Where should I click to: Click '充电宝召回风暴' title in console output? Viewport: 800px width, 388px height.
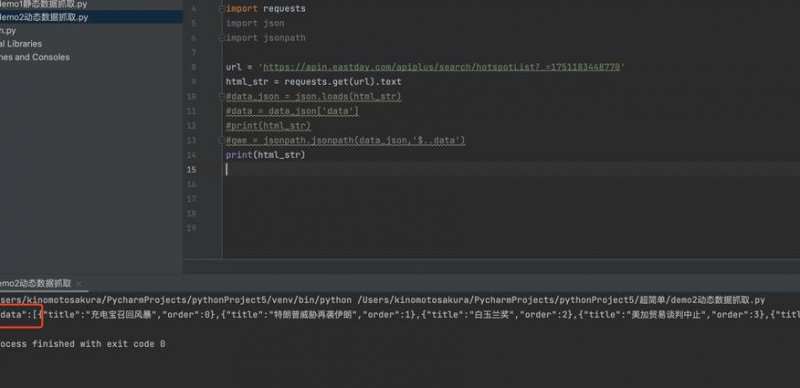pyautogui.click(x=122, y=315)
